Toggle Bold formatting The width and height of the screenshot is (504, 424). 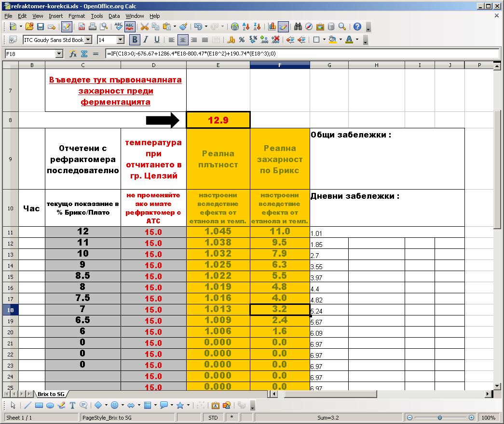coord(135,40)
